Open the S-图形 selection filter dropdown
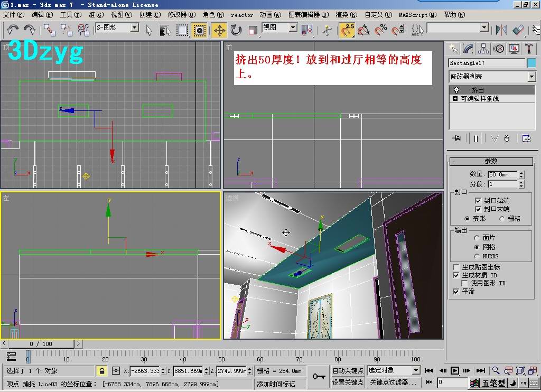This screenshot has width=541, height=392. tap(134, 27)
